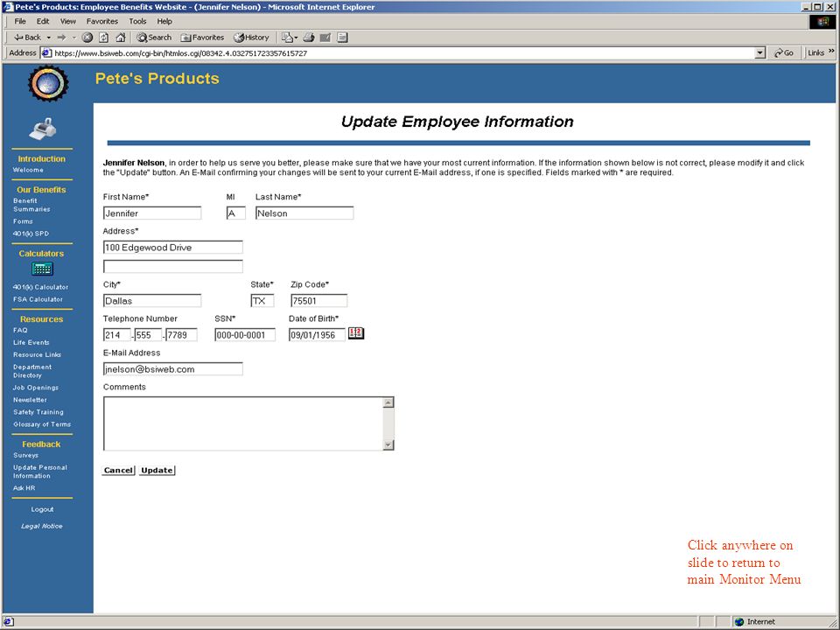
Task: Refresh the page with the Refresh icon
Action: pyautogui.click(x=104, y=38)
